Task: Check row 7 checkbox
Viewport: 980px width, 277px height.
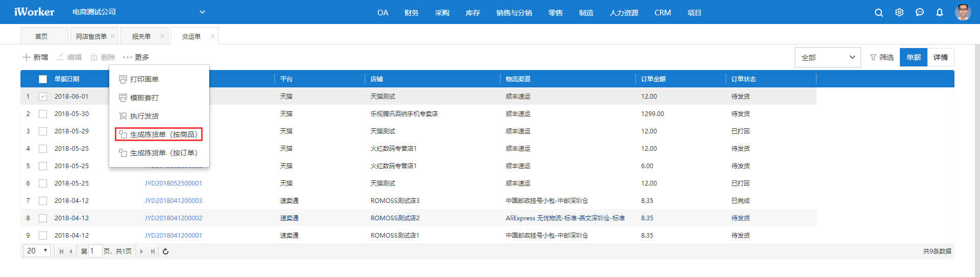Action: pos(43,201)
